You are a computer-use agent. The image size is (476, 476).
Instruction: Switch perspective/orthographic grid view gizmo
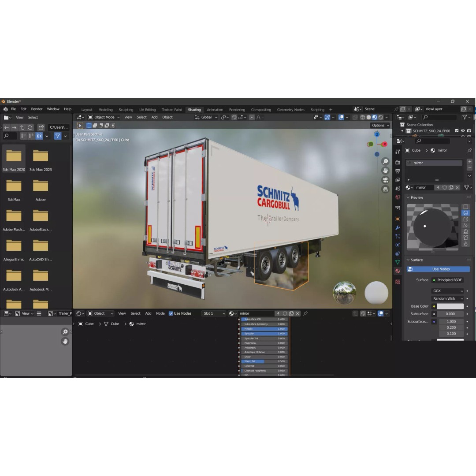tap(385, 189)
